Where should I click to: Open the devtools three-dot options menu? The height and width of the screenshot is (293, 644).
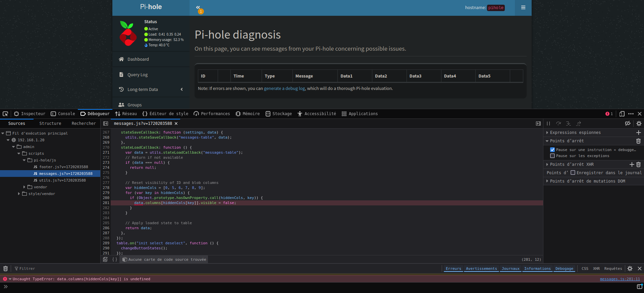(631, 114)
